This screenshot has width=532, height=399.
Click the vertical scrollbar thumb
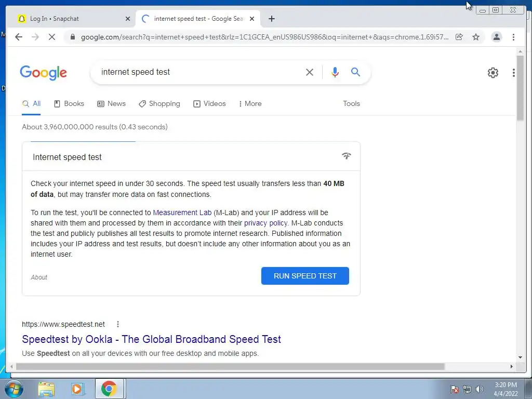point(520,87)
